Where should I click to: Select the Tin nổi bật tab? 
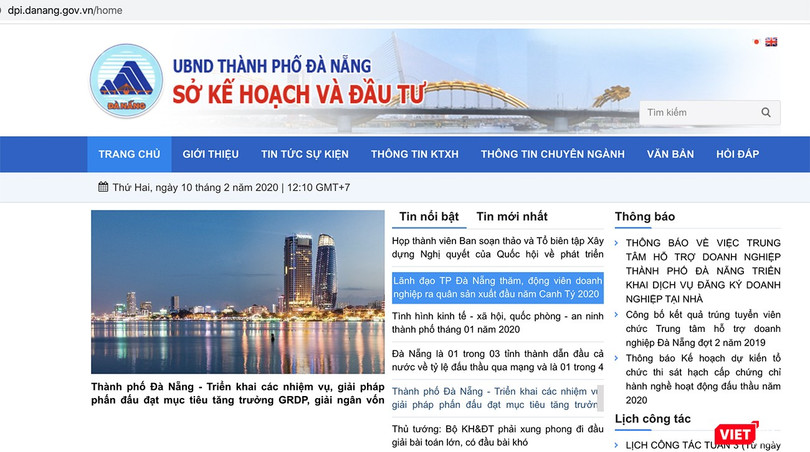(x=429, y=216)
